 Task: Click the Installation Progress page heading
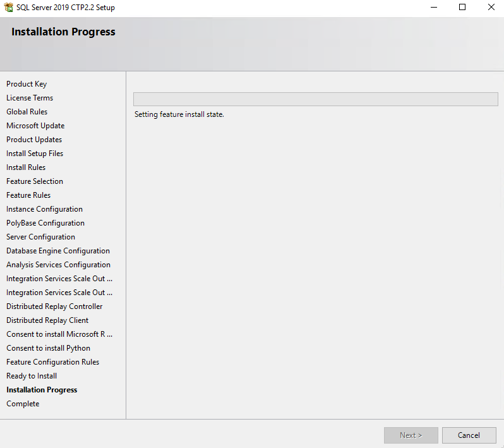63,32
